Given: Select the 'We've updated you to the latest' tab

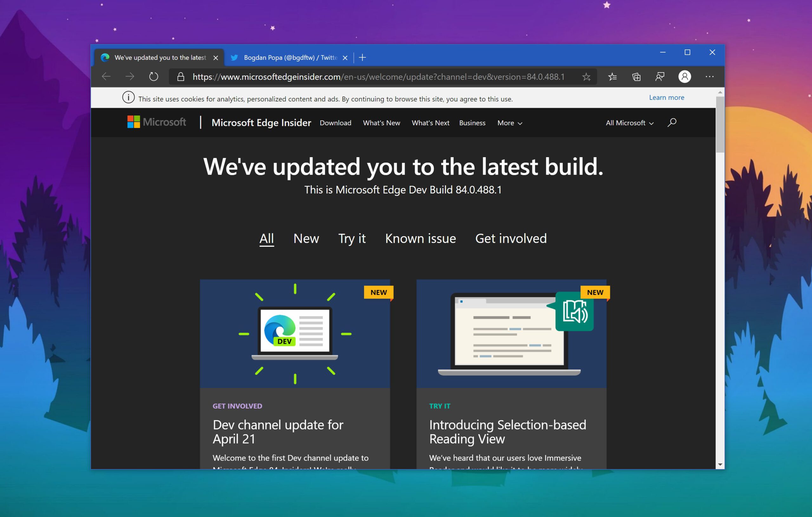Looking at the screenshot, I should [x=159, y=58].
